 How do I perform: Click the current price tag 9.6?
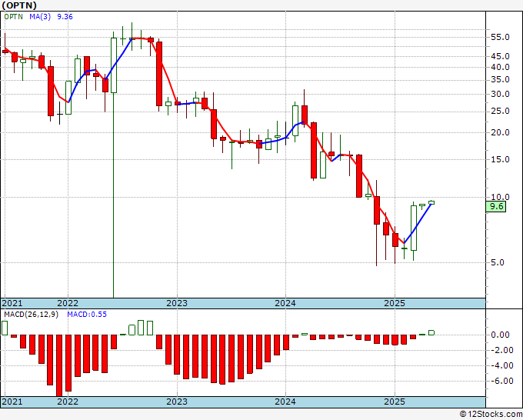pos(496,206)
